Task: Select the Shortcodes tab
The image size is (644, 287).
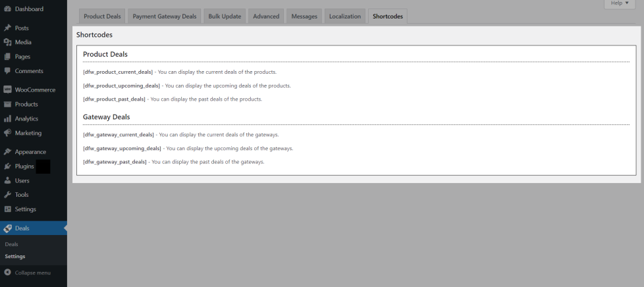Action: click(x=388, y=16)
